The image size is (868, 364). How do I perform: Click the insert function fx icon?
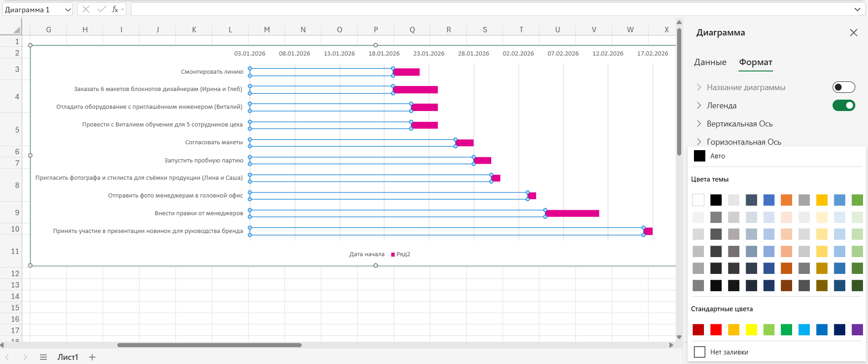(115, 9)
